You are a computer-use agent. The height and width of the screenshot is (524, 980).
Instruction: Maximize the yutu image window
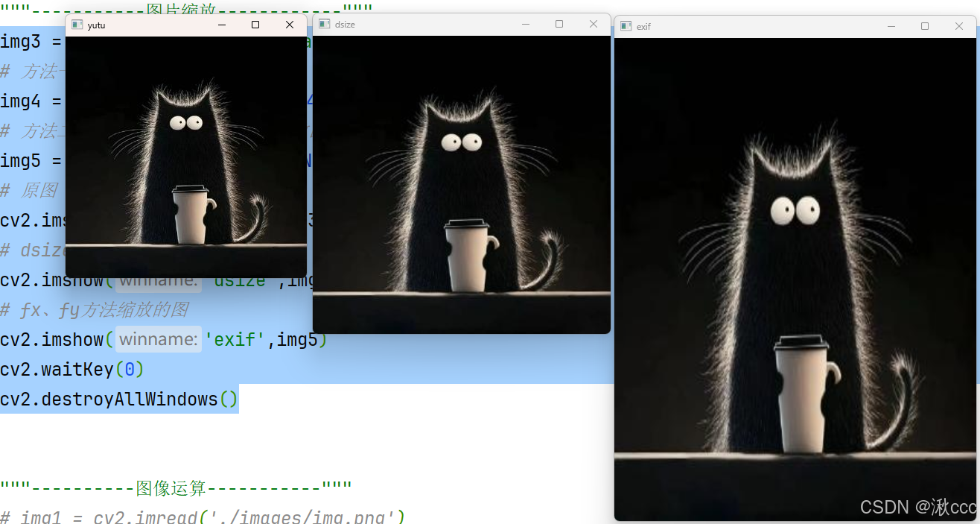(x=255, y=25)
